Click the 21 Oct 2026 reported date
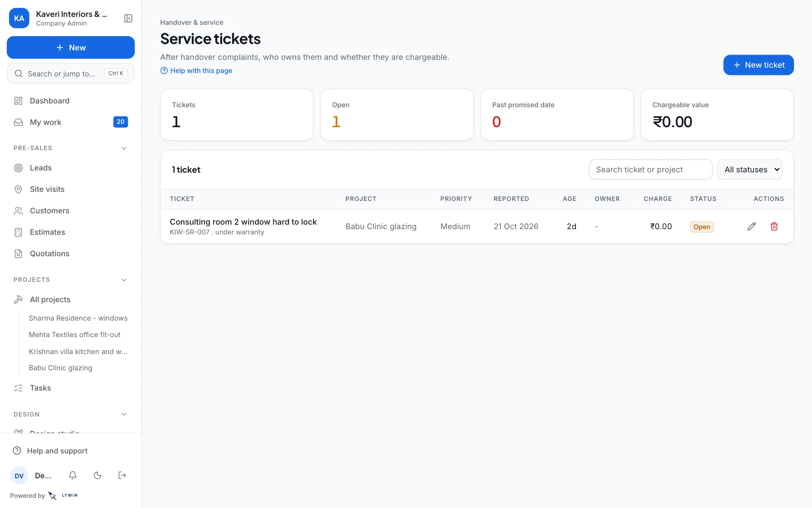Image resolution: width=812 pixels, height=508 pixels. (x=516, y=227)
